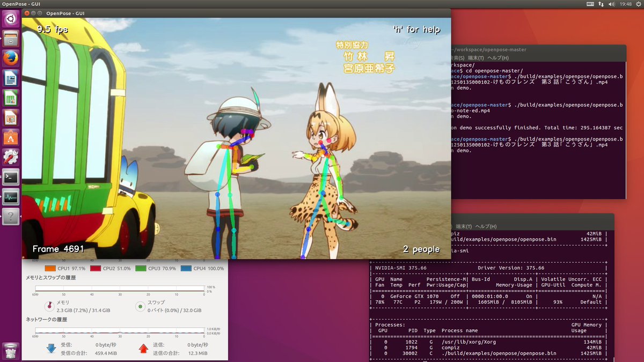Switch to System Monitor from the launcher

[x=11, y=197]
